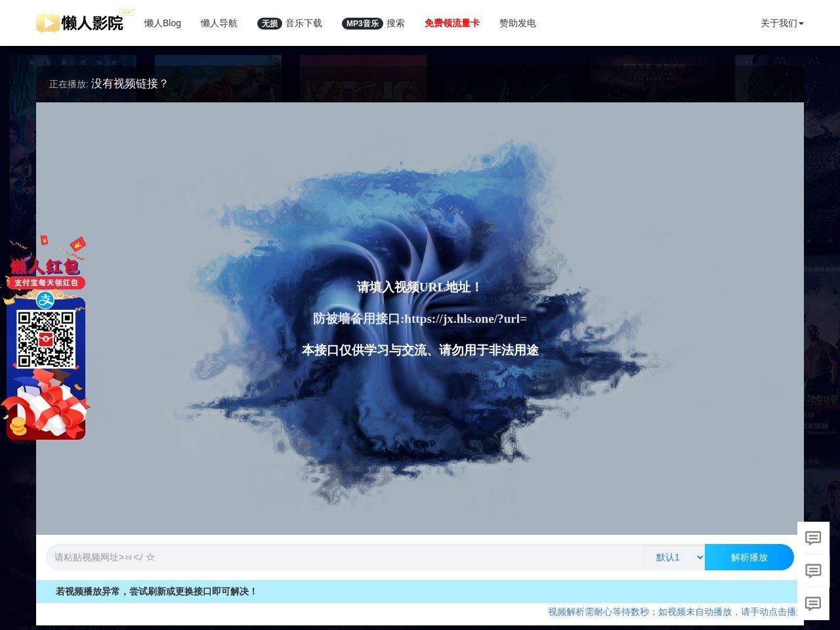Go to 懒人导航 in the navbar
This screenshot has width=840, height=630.
coord(219,23)
